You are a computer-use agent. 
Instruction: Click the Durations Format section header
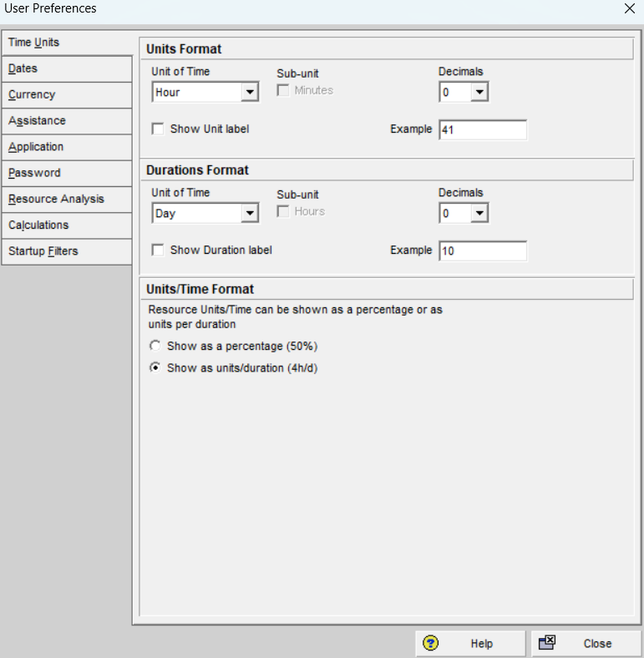click(387, 170)
